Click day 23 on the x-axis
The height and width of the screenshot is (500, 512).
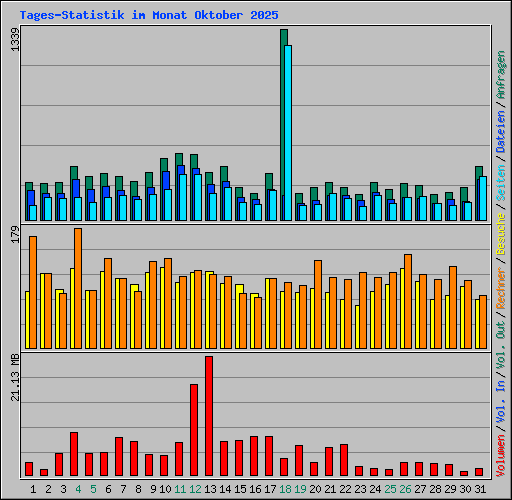pyautogui.click(x=360, y=489)
